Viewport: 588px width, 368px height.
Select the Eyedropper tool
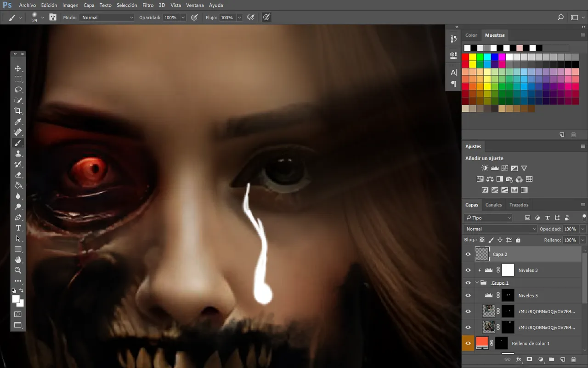click(x=18, y=121)
